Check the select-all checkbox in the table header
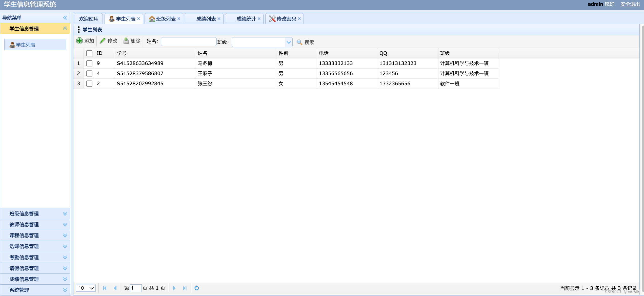Image resolution: width=644 pixels, height=296 pixels. pyautogui.click(x=89, y=53)
